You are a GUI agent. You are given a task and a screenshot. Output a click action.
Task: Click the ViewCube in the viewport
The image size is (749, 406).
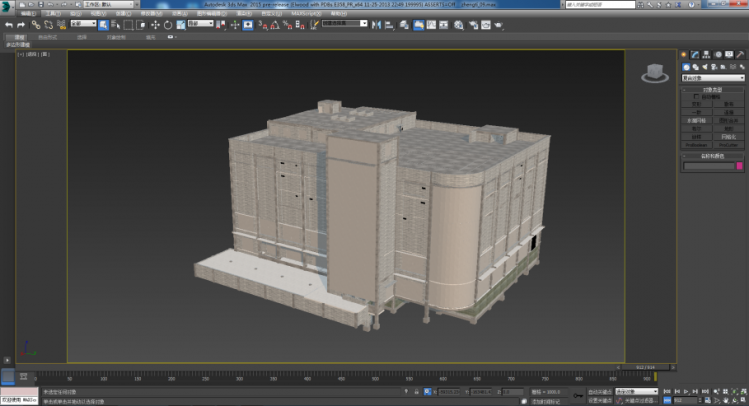point(654,72)
